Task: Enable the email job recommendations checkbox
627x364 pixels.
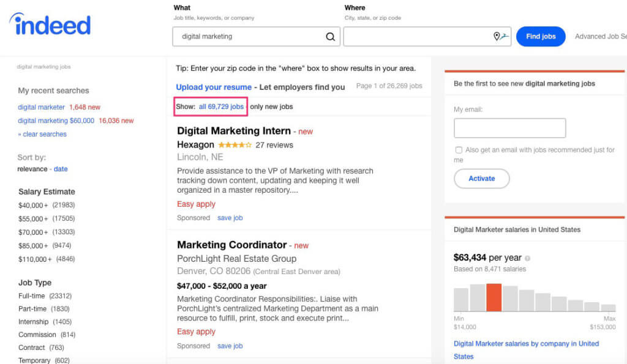Action: click(459, 150)
